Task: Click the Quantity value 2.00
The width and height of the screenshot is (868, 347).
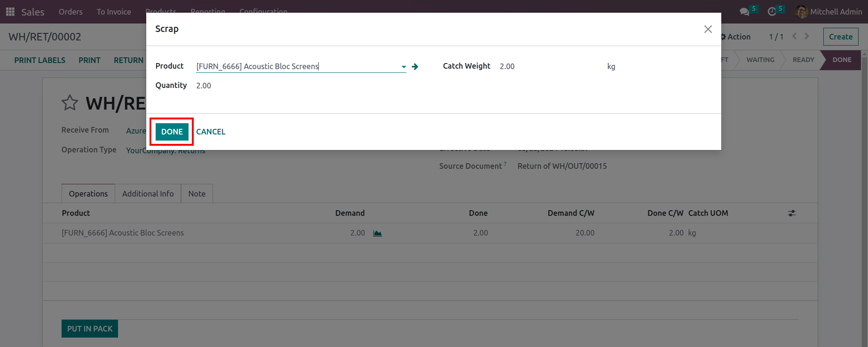Action: point(204,86)
